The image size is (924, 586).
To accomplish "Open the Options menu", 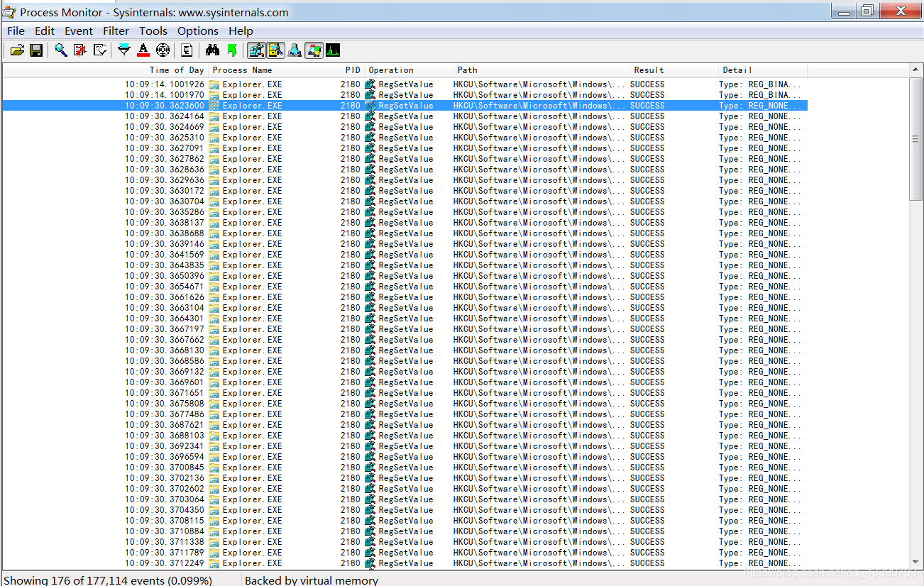I will [198, 31].
